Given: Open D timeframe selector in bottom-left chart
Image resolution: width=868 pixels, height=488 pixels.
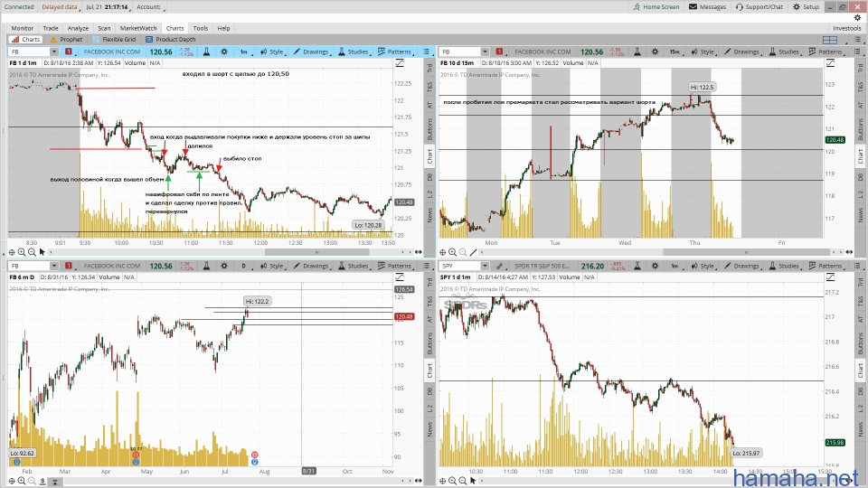Looking at the screenshot, I should 244,266.
